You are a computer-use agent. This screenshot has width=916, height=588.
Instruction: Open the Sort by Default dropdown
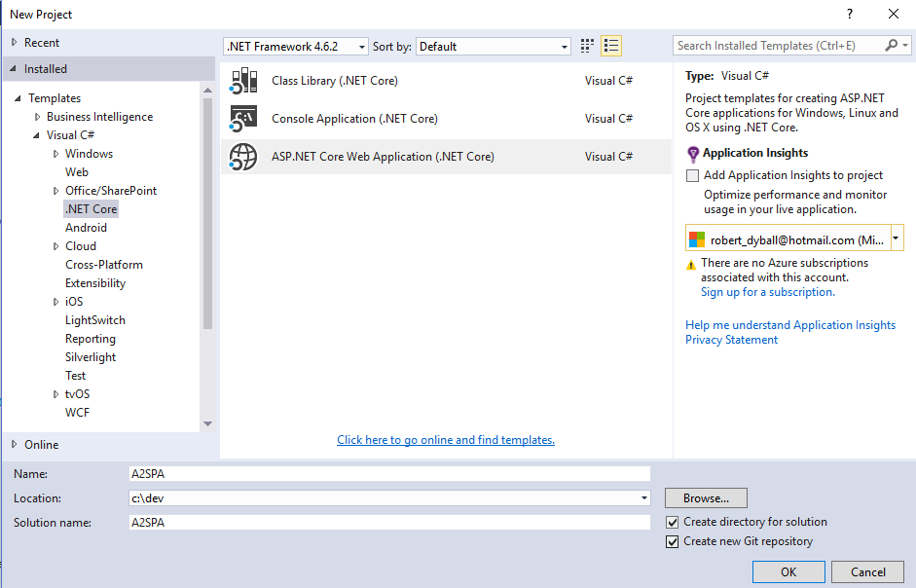coord(494,46)
